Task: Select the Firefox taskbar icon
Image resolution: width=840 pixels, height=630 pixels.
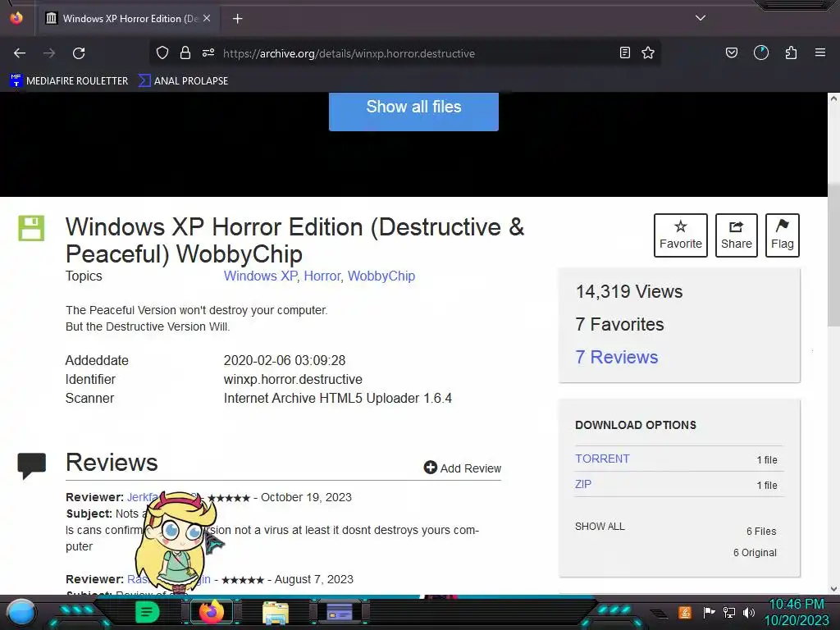Action: pos(212,612)
